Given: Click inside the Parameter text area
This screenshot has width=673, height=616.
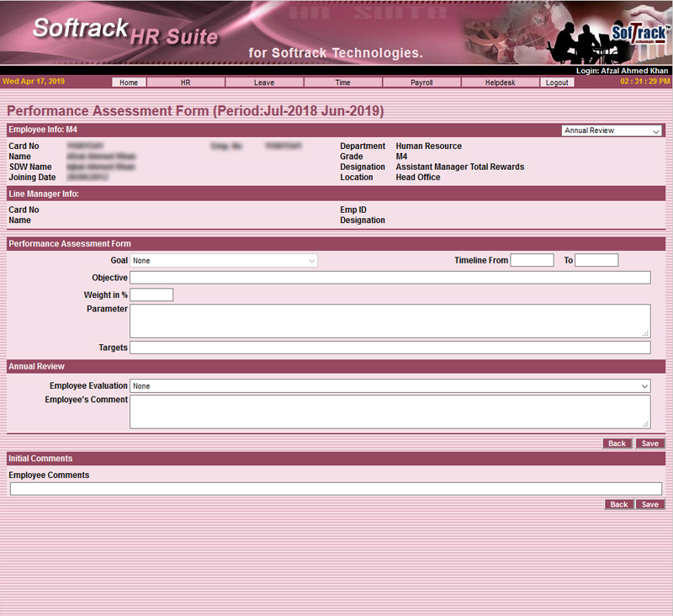Looking at the screenshot, I should coord(389,321).
